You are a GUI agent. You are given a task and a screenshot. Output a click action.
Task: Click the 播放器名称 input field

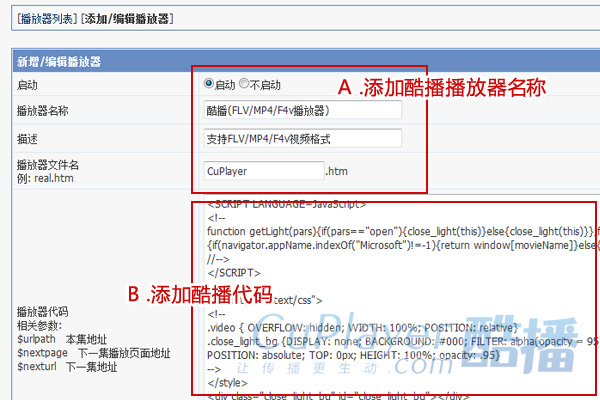tap(302, 110)
